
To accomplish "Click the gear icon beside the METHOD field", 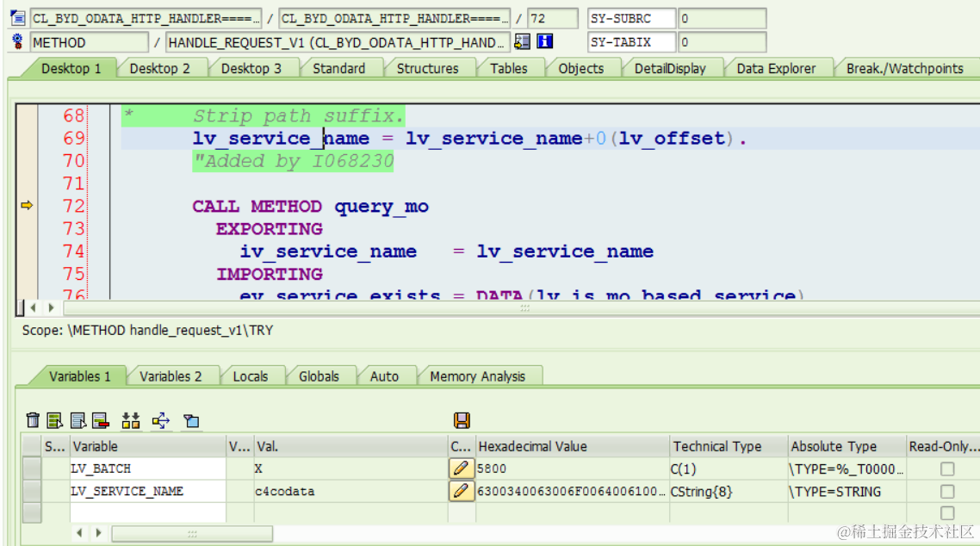I will (17, 42).
